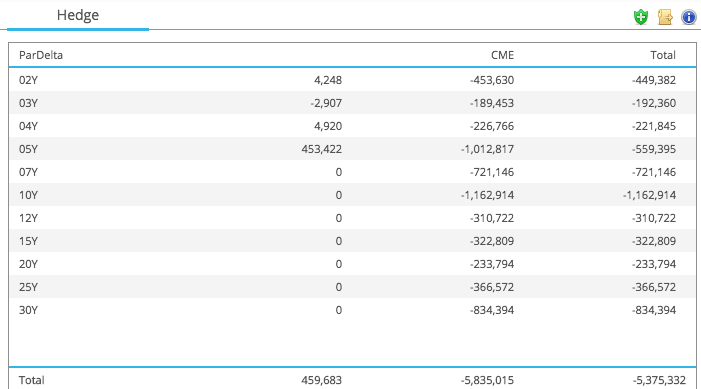Viewport: 701px width, 389px height.
Task: Select the 02Y tenor row
Action: [352, 80]
